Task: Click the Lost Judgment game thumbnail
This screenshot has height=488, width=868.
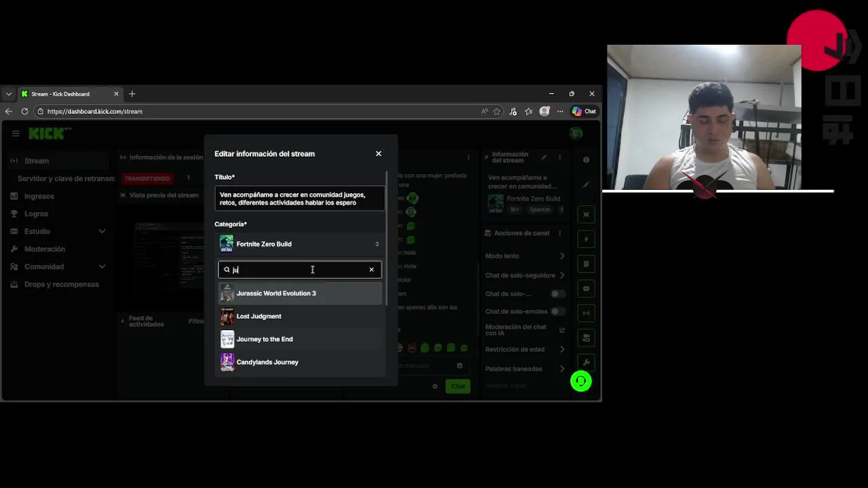Action: [227, 317]
